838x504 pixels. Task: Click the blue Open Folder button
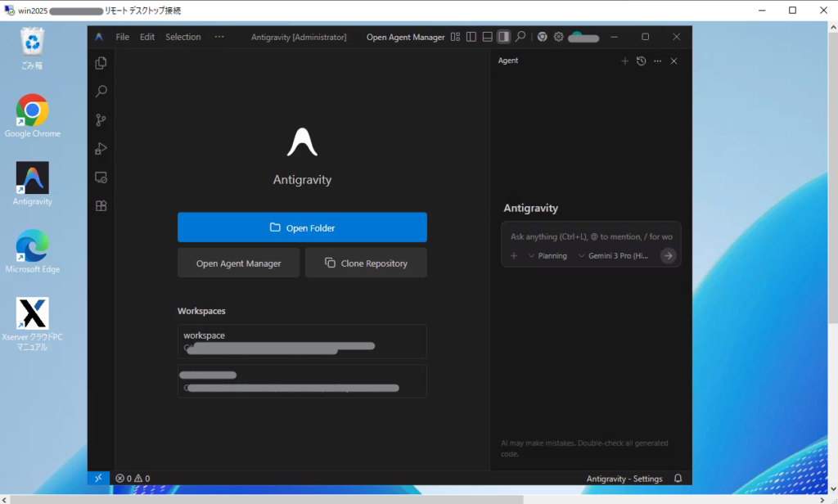302,227
